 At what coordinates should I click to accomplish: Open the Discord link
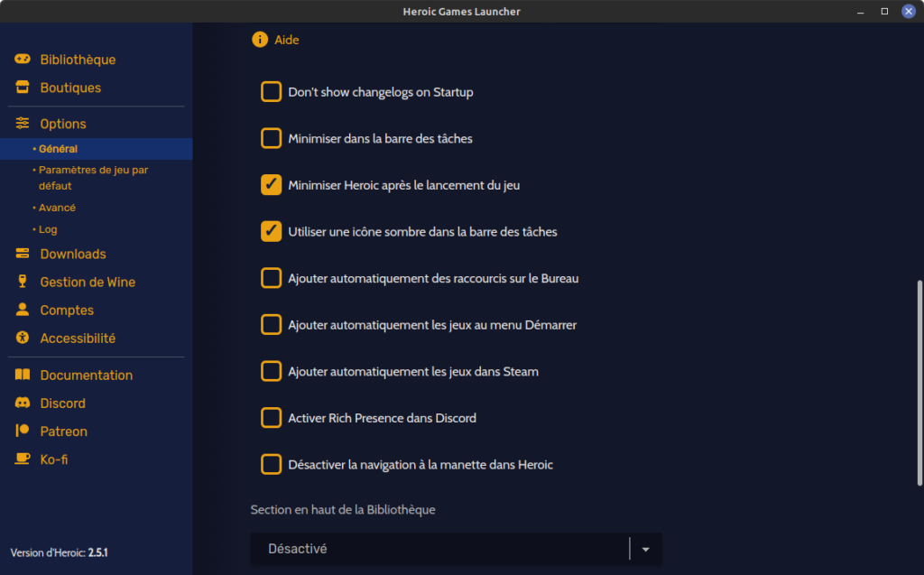point(63,403)
